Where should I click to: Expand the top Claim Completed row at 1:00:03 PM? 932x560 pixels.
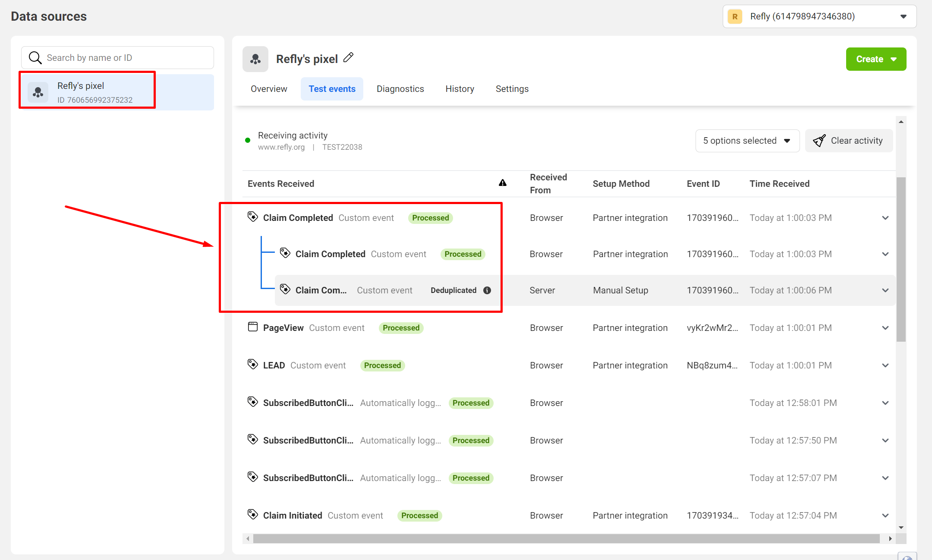click(x=885, y=218)
